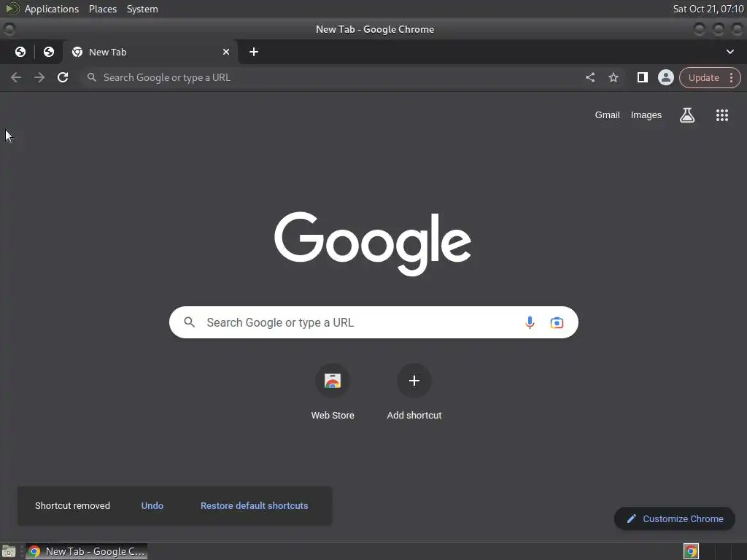Share this page via the share icon
The height and width of the screenshot is (560, 747).
(x=589, y=77)
